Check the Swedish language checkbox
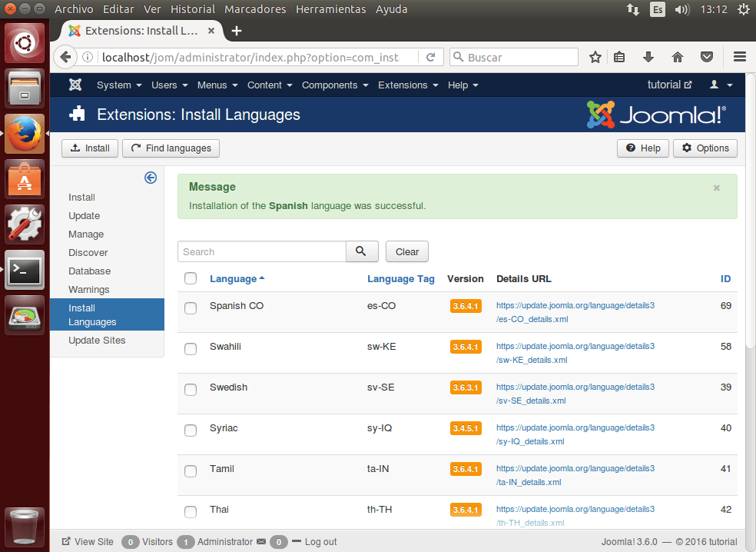 tap(191, 389)
